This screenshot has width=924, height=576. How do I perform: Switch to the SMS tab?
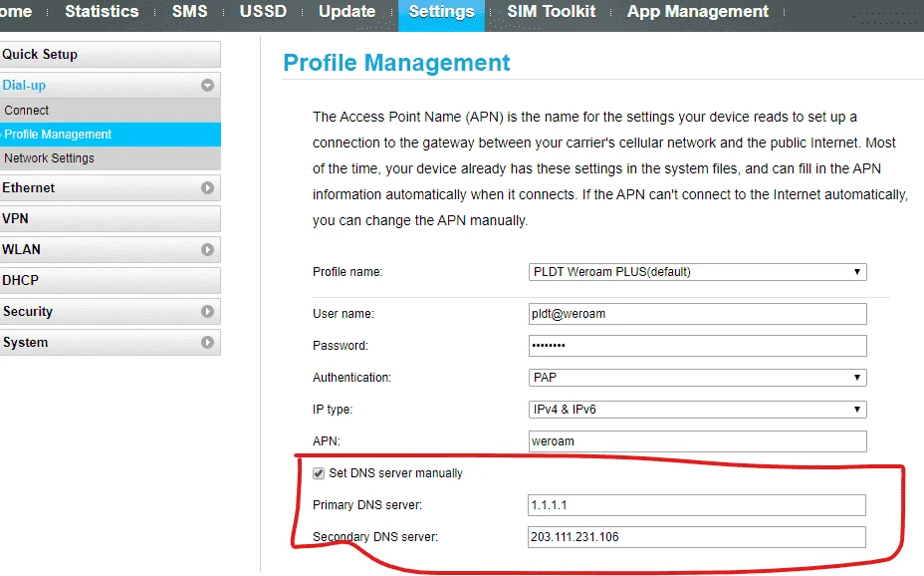190,11
